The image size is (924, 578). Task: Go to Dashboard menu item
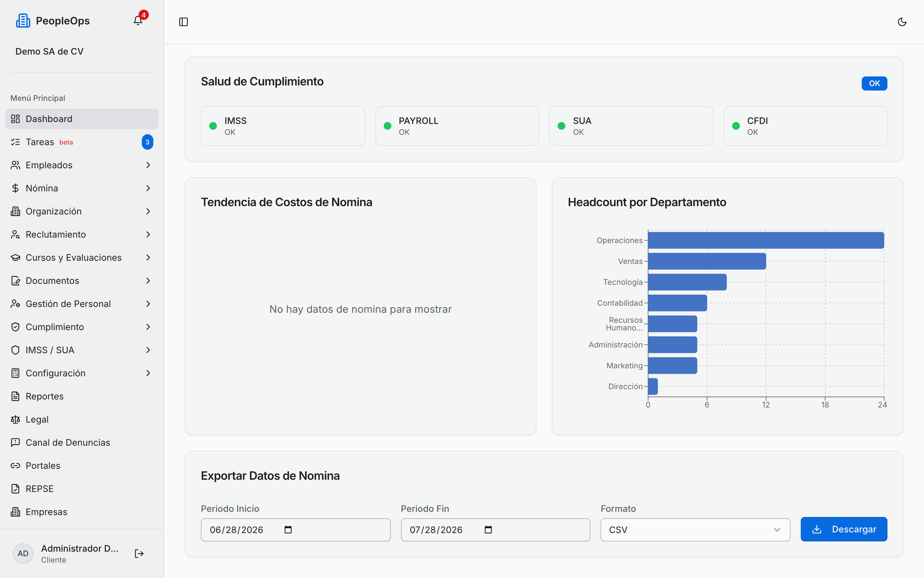pos(82,119)
